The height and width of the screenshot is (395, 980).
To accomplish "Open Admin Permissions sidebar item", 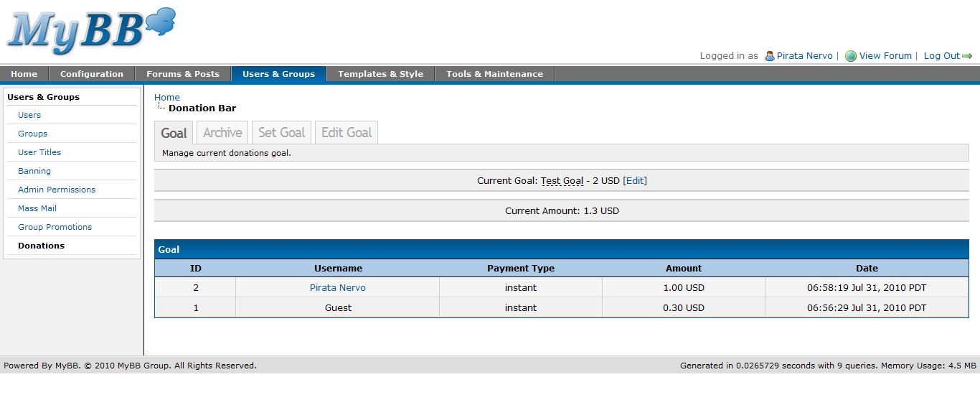I will tap(57, 190).
